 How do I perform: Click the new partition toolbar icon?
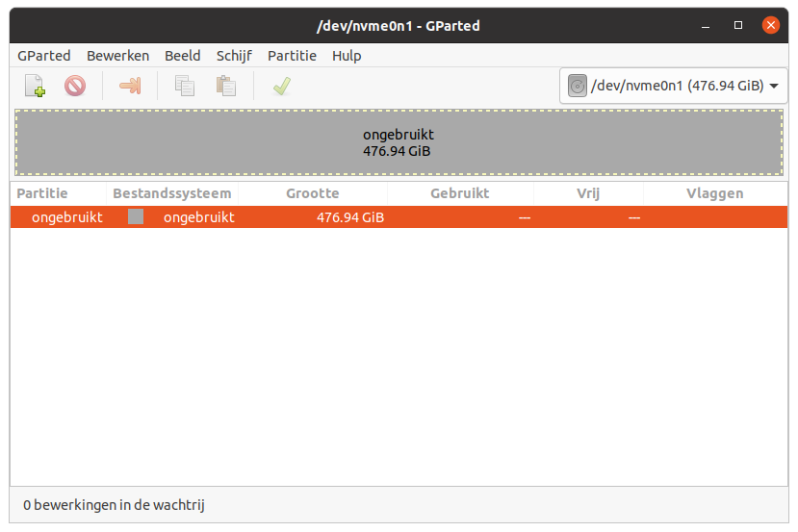coord(35,86)
